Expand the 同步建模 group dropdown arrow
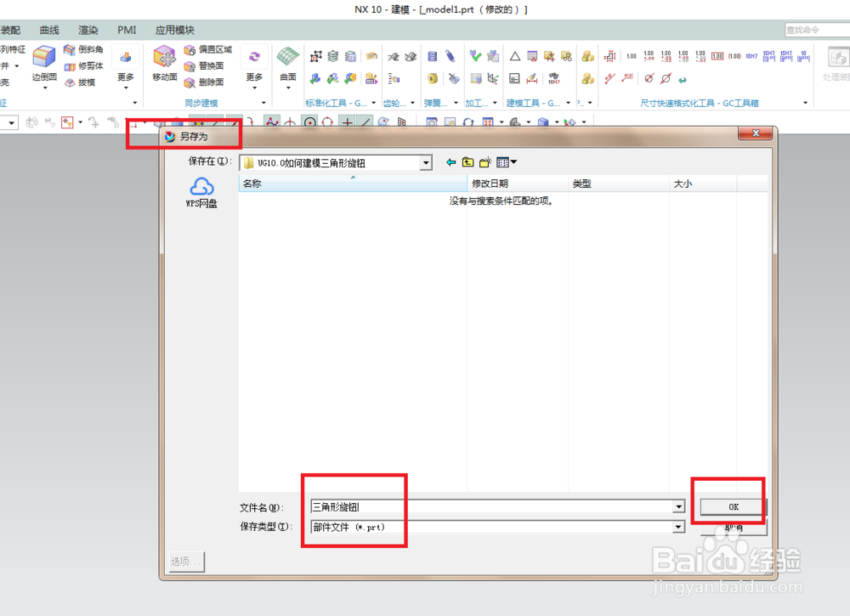The height and width of the screenshot is (616, 850). (x=264, y=103)
